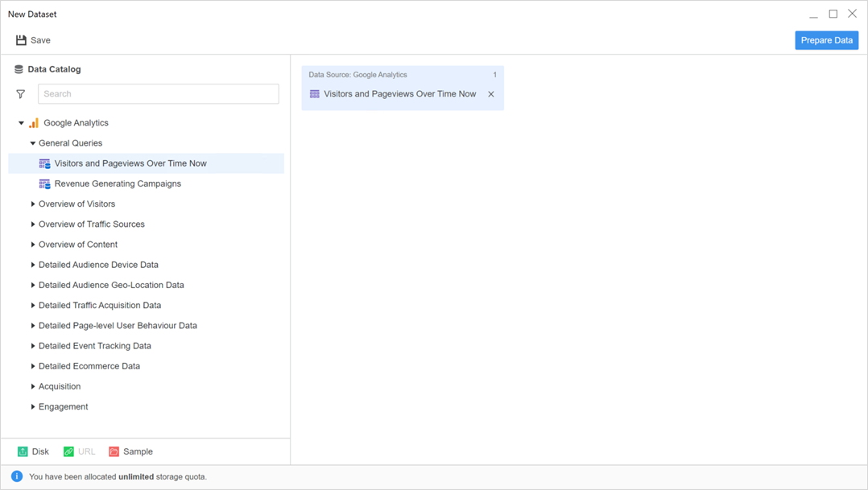
Task: Click the Google Analytics bar chart icon
Action: pos(34,123)
